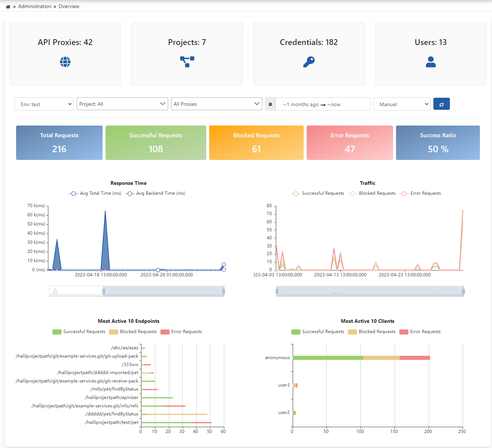Viewport: 492px width, 448px height.
Task: Click the info/refs endpoint label
Action: pos(85,406)
